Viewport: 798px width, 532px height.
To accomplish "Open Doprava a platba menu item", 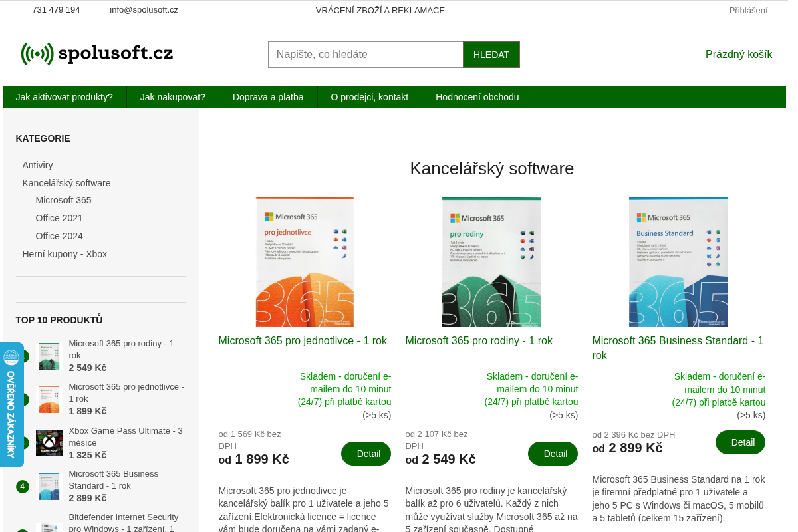I will click(x=268, y=97).
